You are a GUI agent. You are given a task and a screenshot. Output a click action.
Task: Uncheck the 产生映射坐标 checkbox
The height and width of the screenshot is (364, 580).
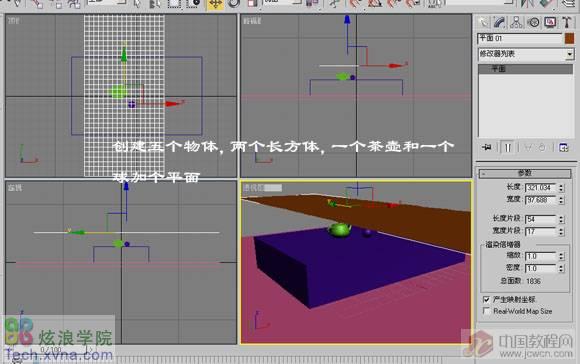(486, 299)
